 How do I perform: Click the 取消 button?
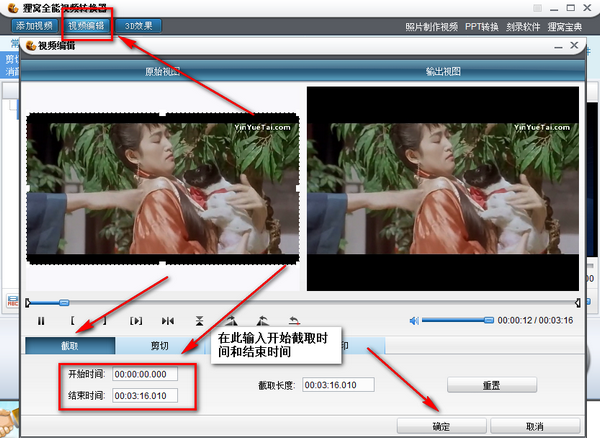pyautogui.click(x=535, y=426)
